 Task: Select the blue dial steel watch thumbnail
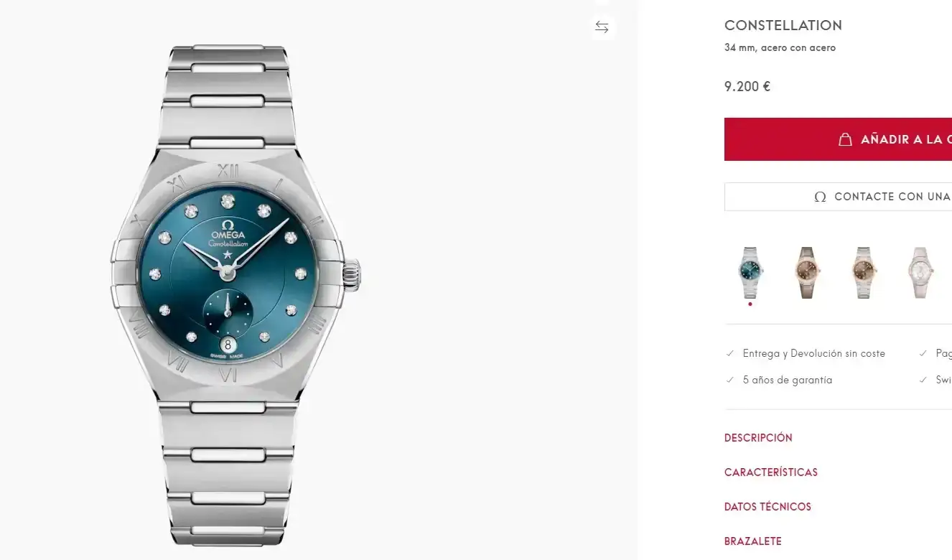(x=750, y=272)
